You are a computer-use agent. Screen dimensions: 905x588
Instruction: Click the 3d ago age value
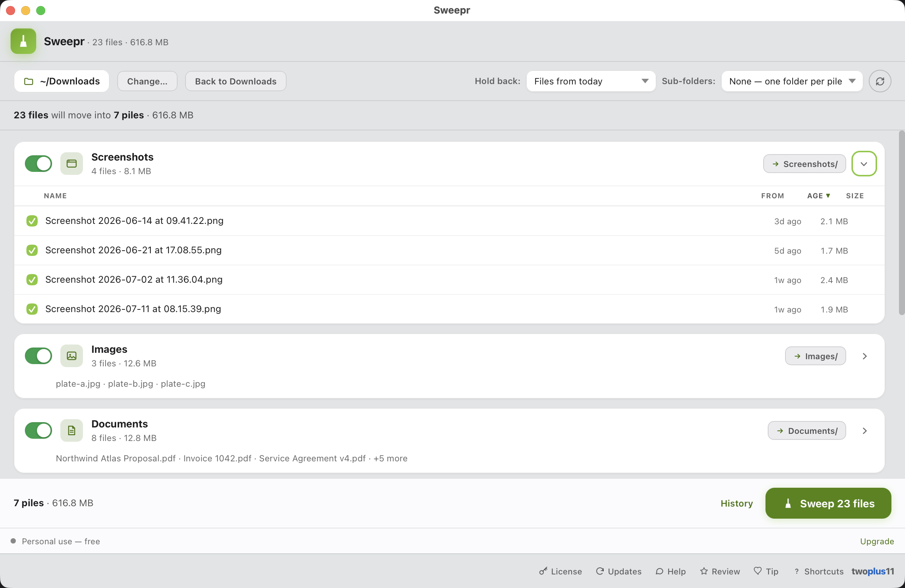(787, 221)
